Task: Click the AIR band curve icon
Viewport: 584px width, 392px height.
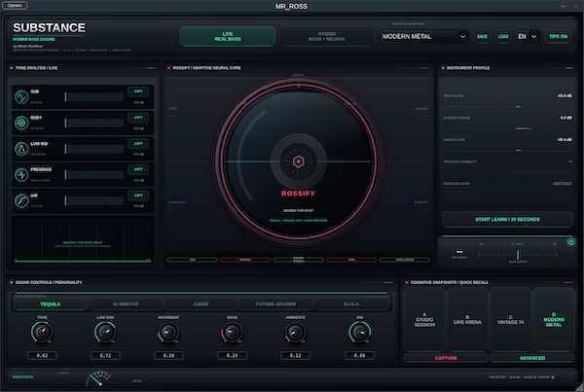Action: point(21,200)
